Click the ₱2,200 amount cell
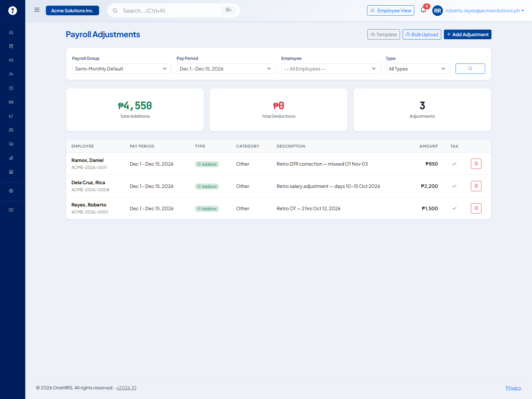532x399 pixels. coord(429,186)
